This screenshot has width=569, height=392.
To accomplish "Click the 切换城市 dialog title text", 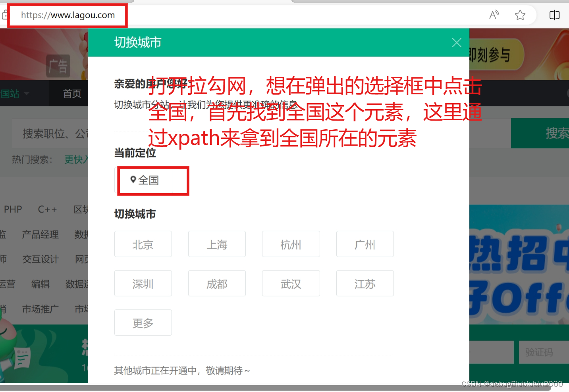I will (138, 42).
